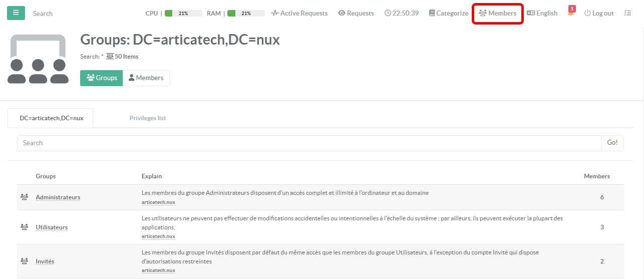Open Members in the top navigation bar

(x=498, y=14)
